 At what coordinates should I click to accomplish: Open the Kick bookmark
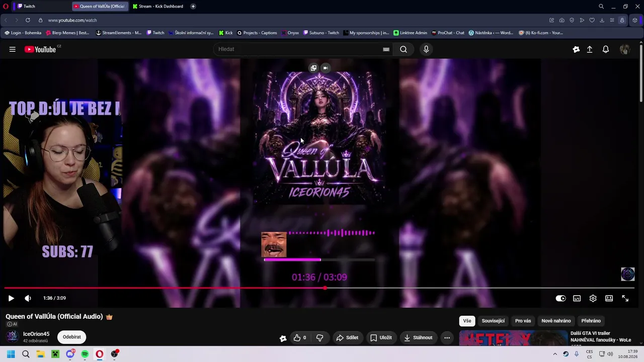point(226,33)
